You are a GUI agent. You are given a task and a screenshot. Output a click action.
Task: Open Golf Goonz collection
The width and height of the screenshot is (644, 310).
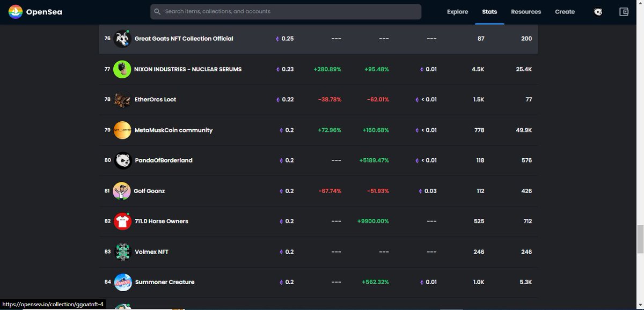pyautogui.click(x=149, y=191)
